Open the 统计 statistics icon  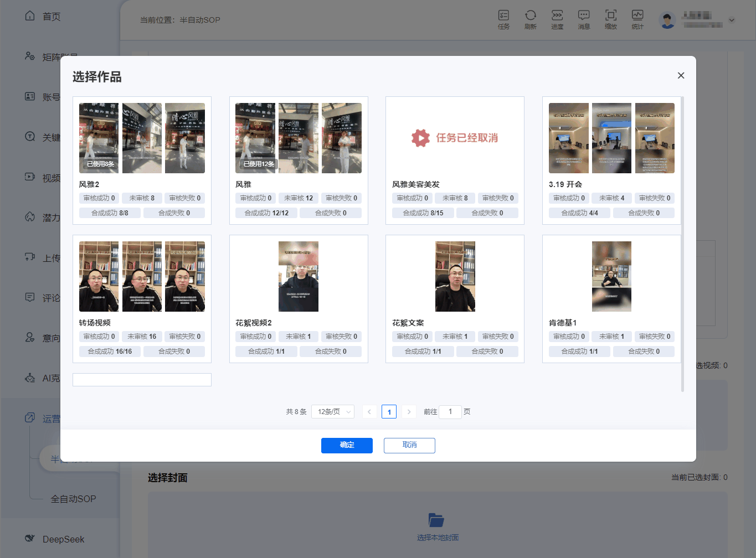[x=637, y=15]
